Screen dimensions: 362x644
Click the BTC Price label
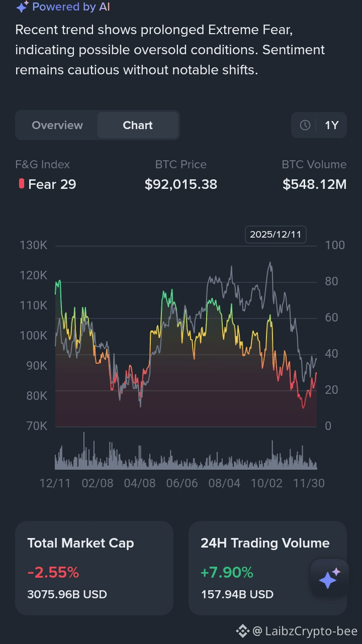(181, 164)
